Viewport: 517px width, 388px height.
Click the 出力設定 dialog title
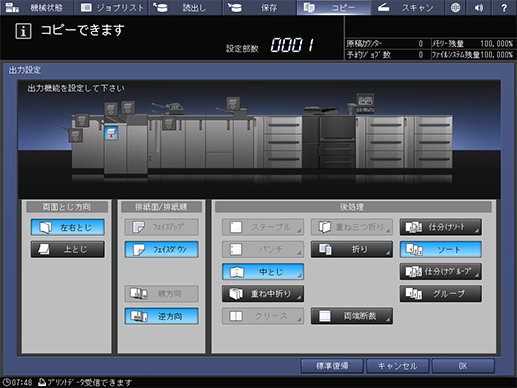tap(25, 70)
